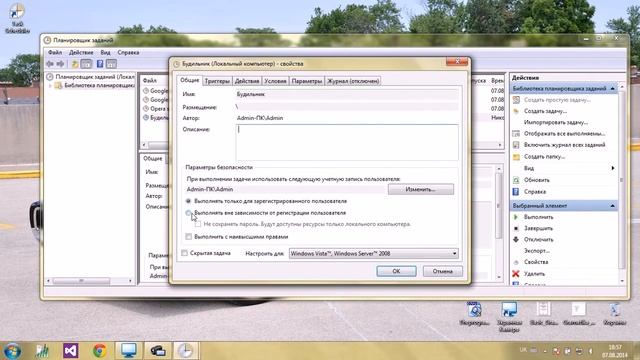Collapse Библиотека планировщика заданий actions section
Screen dimensions: 640x360
point(613,89)
